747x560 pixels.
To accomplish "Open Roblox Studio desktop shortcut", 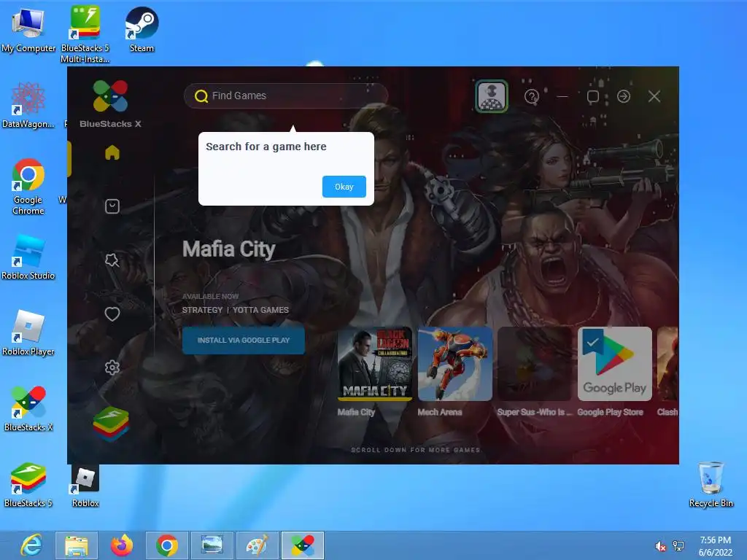I will coord(28,257).
